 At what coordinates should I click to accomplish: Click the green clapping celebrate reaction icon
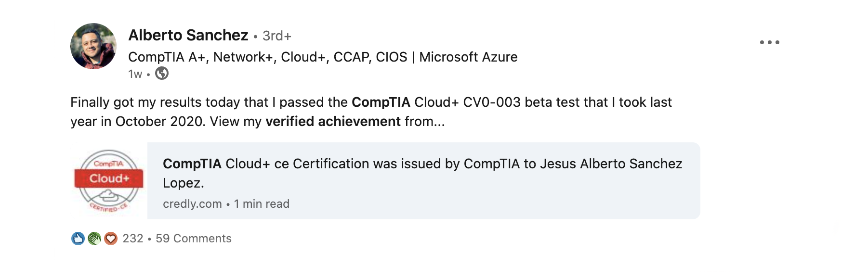click(x=94, y=239)
